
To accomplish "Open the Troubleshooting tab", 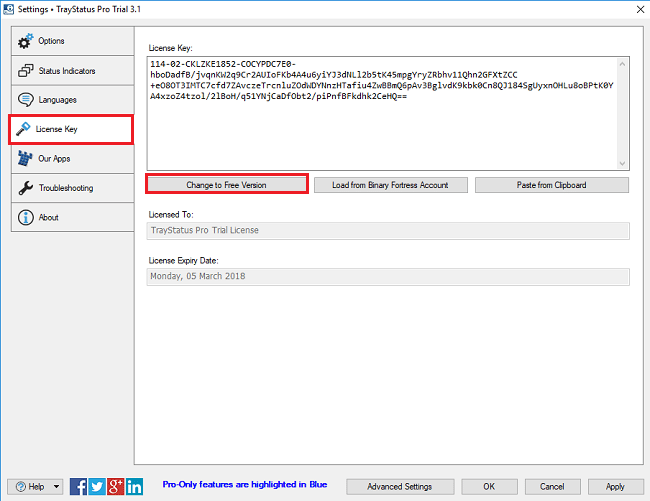I will [x=73, y=188].
